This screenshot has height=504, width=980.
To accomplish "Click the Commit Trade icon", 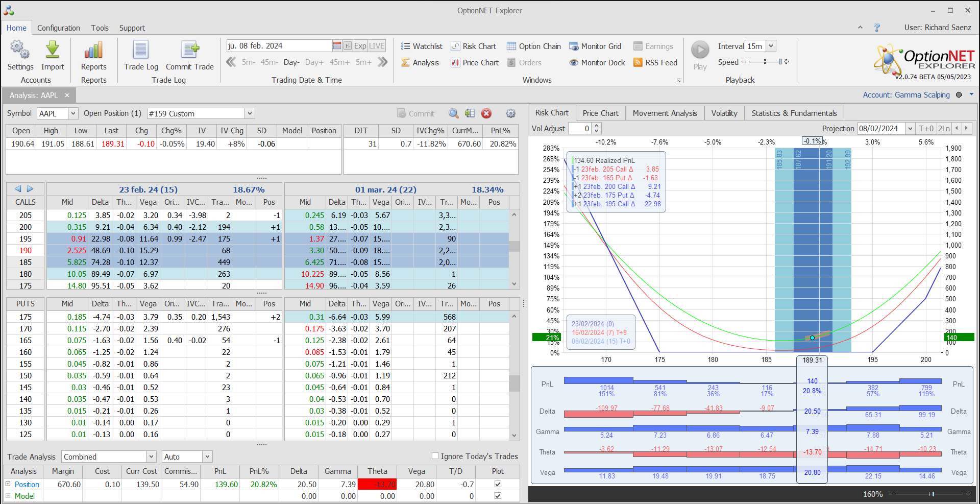I will click(x=190, y=55).
